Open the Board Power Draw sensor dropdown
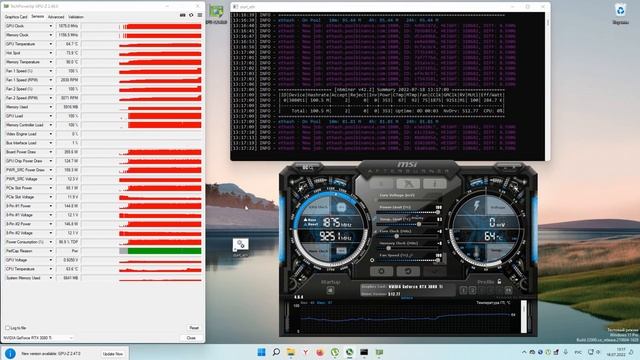Screen dimensions: 640x360 coord(51,152)
